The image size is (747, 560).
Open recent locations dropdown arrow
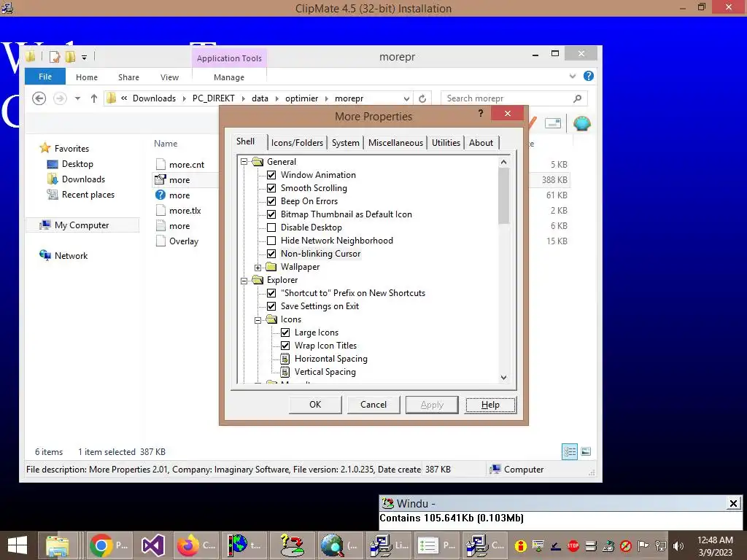click(x=77, y=98)
